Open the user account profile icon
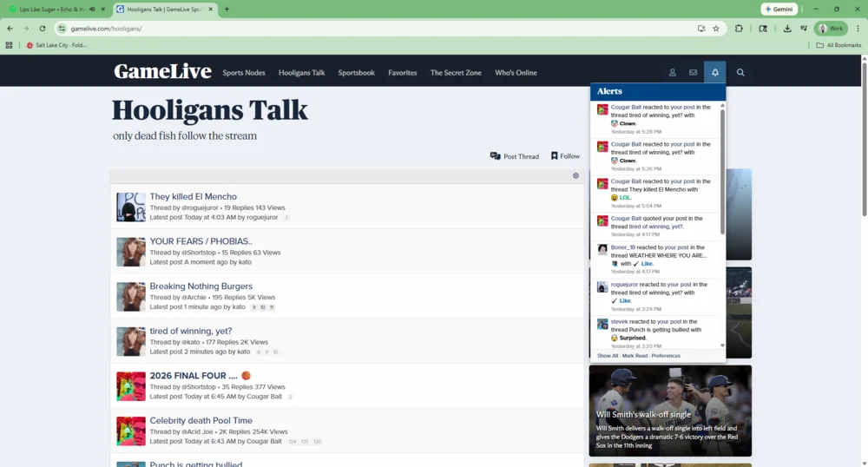The height and width of the screenshot is (467, 868). pos(672,73)
